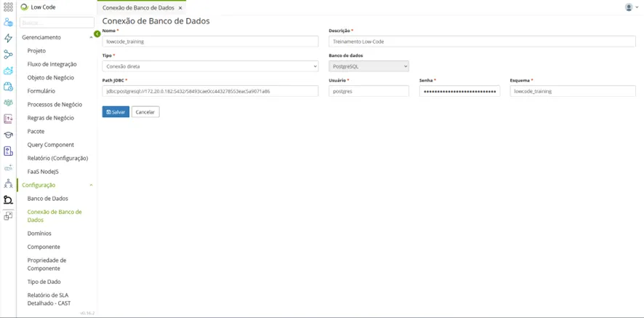Open FaaS NodeJS

[x=43, y=172]
